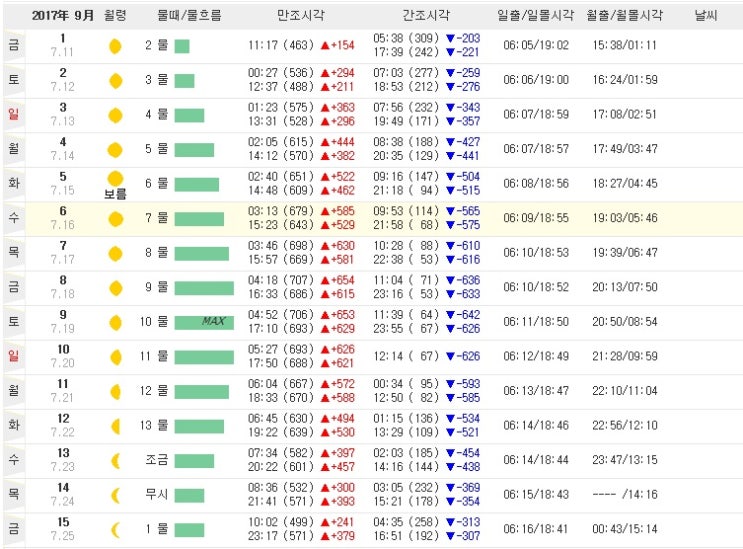Click the green tide bar for 무시
The image size is (743, 549).
point(190,496)
